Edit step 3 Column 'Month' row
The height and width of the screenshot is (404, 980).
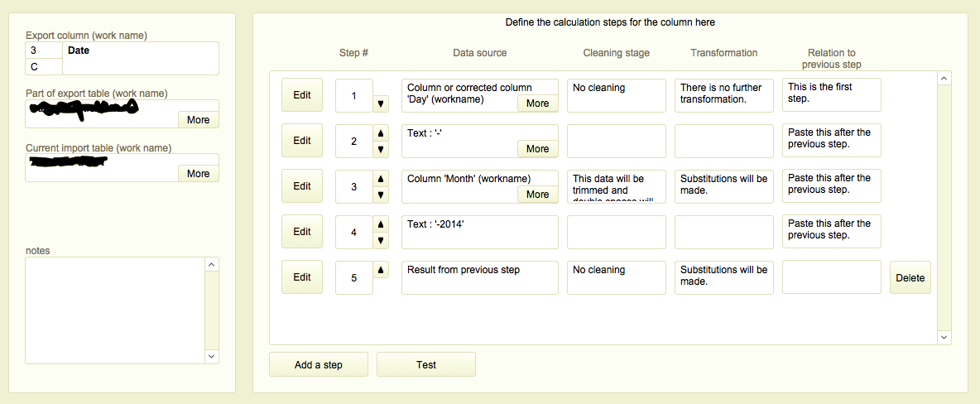pos(302,186)
